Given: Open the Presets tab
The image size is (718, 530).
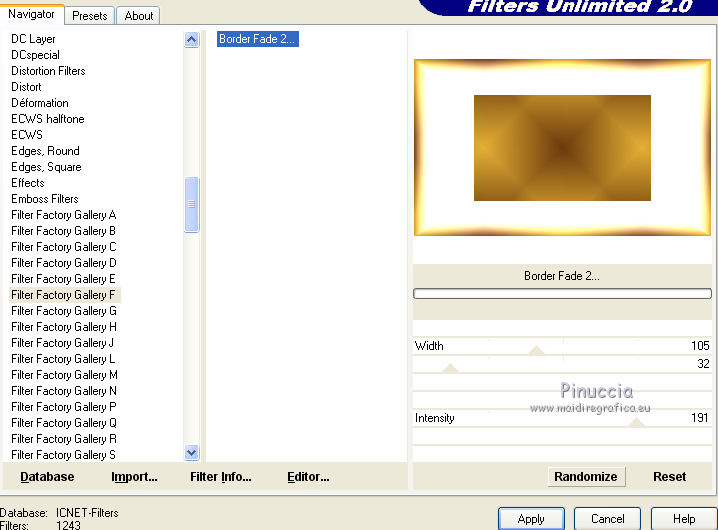Looking at the screenshot, I should coord(89,16).
